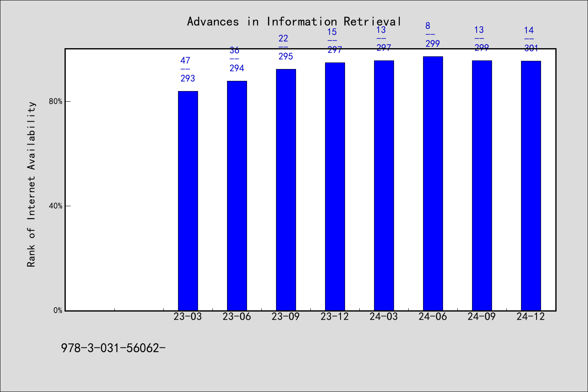Click the total value 301 above 24-12
The height and width of the screenshot is (392, 588).
point(531,48)
